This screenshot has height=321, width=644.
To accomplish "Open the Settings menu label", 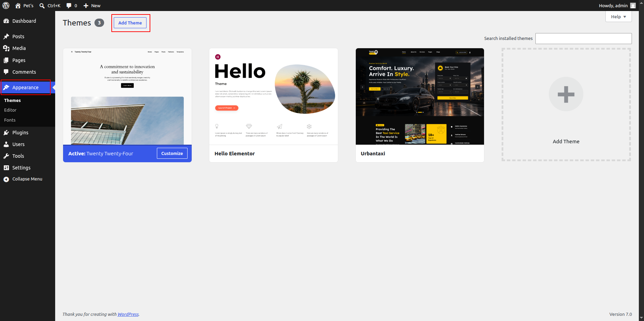I will 21,168.
